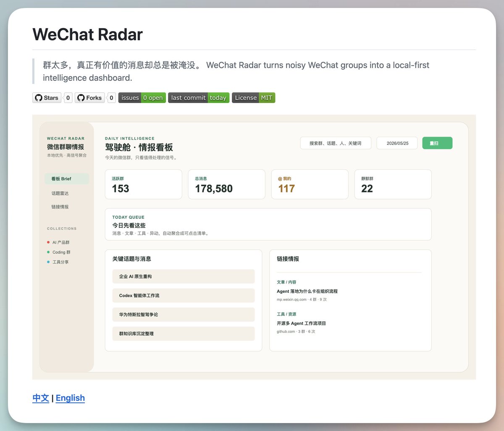Click the issues 0 open badge
The width and height of the screenshot is (504, 431).
142,98
